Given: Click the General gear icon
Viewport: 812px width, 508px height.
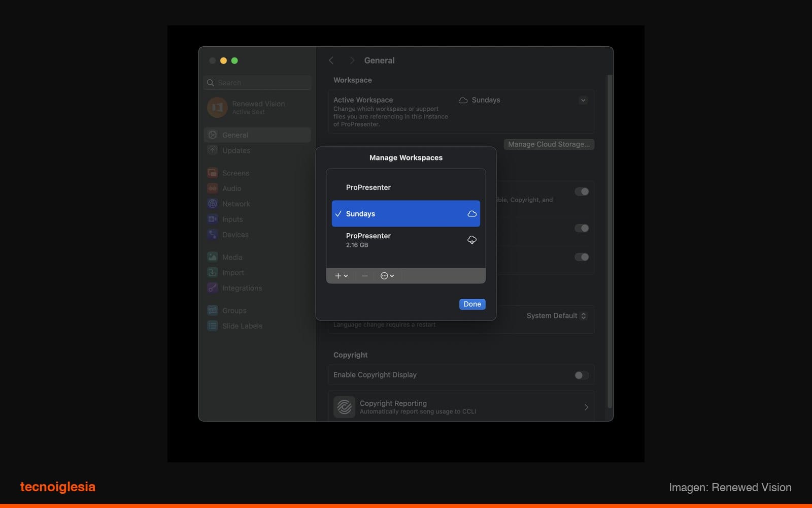Looking at the screenshot, I should (x=213, y=135).
